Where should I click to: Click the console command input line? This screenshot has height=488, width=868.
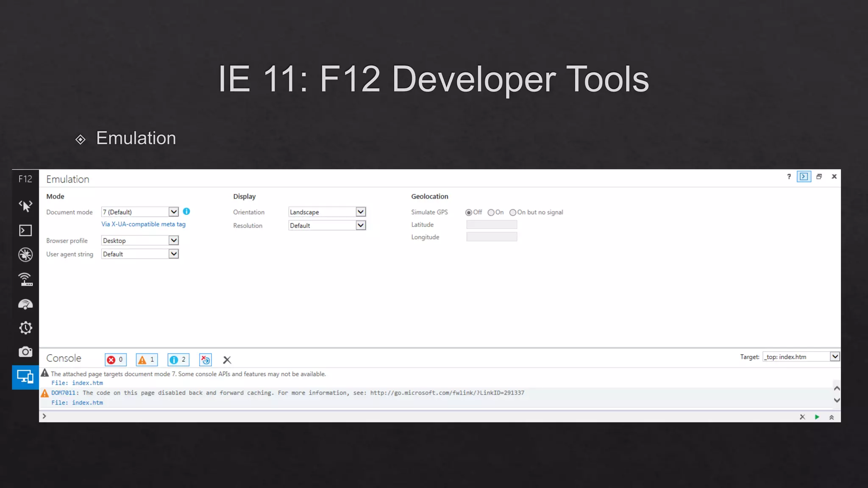pos(420,416)
